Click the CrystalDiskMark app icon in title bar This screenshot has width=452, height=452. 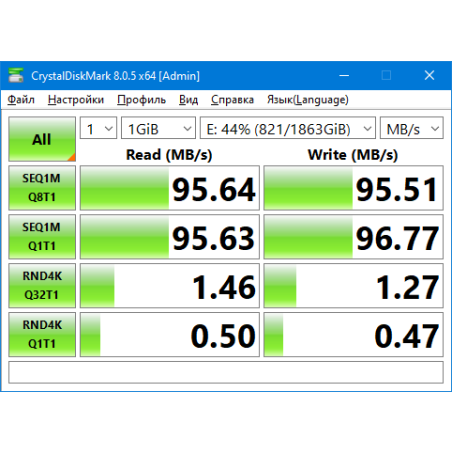click(16, 75)
